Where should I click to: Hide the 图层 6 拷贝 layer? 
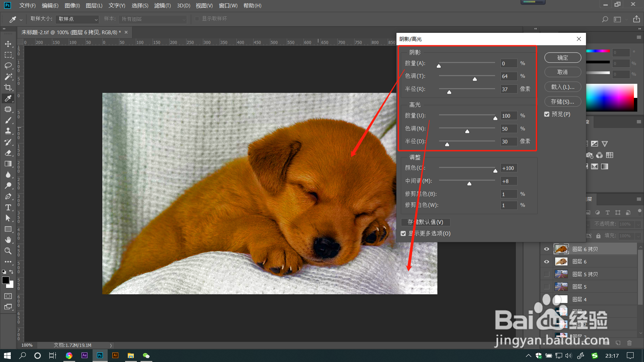click(546, 249)
